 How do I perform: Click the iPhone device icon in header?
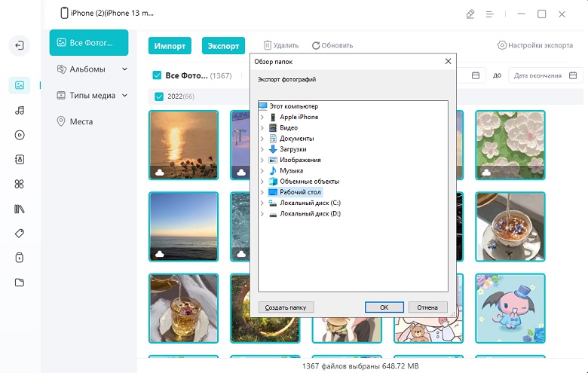64,13
